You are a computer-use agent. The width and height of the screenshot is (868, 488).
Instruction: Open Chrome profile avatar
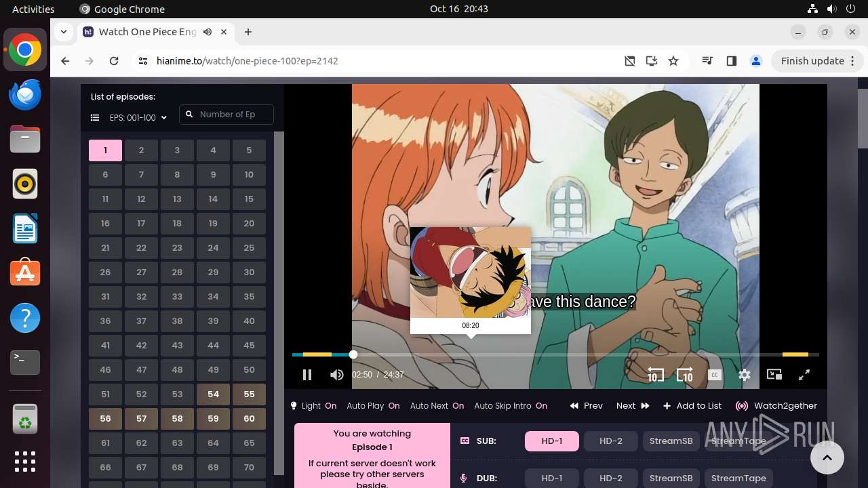pyautogui.click(x=756, y=61)
